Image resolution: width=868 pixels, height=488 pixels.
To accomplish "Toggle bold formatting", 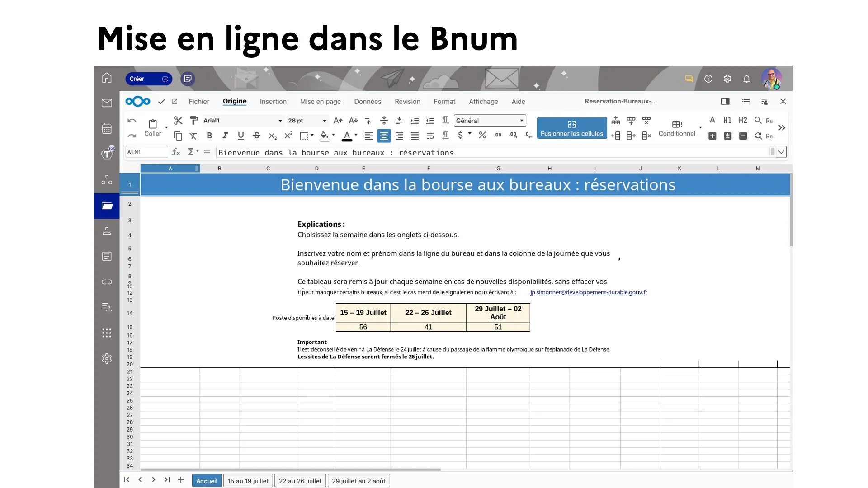I will point(209,136).
